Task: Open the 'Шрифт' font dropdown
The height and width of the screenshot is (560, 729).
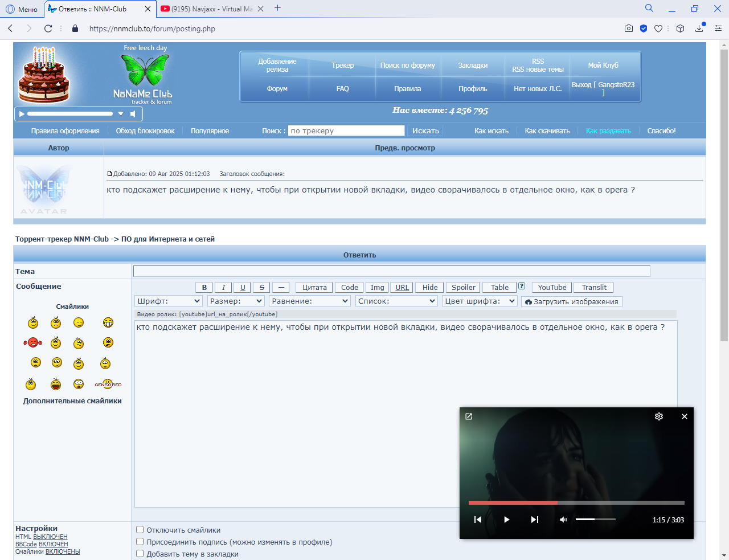Action: click(x=169, y=301)
